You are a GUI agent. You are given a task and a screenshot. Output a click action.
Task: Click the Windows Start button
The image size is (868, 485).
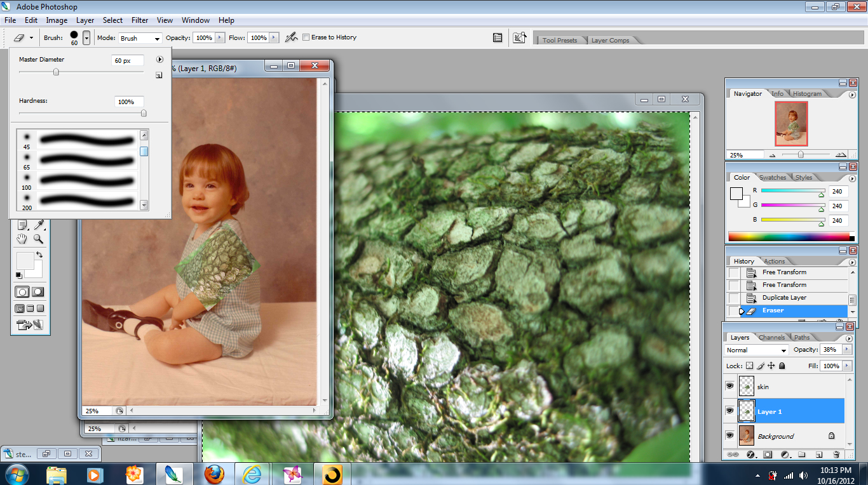pos(16,474)
